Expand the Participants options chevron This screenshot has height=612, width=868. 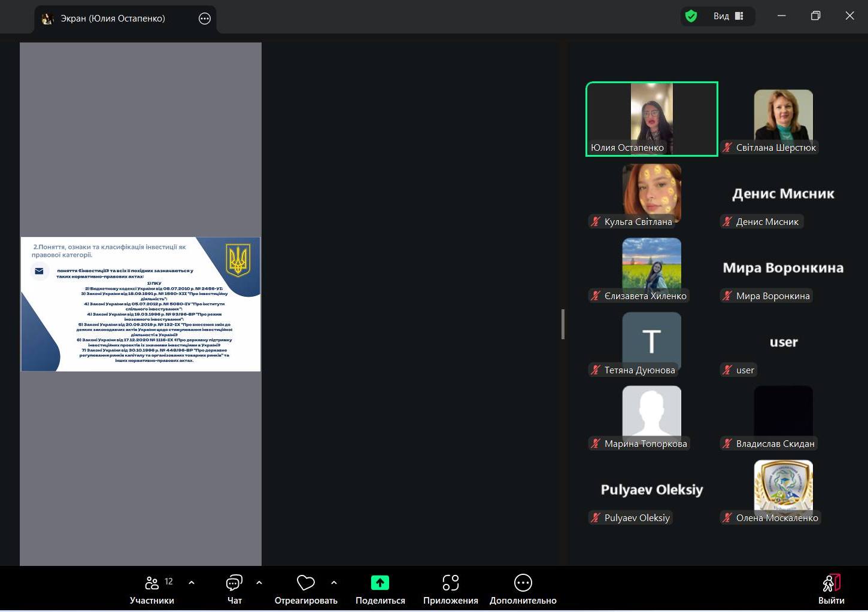[x=192, y=582]
